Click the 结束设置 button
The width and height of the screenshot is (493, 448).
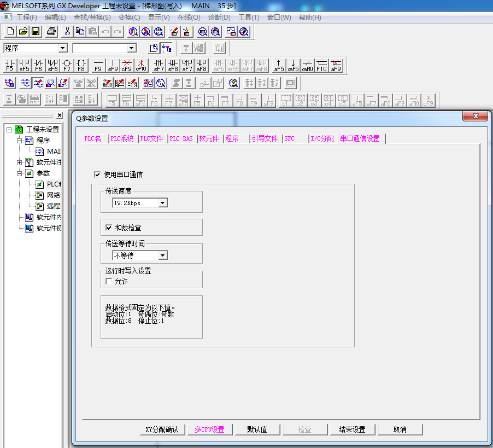tap(352, 429)
